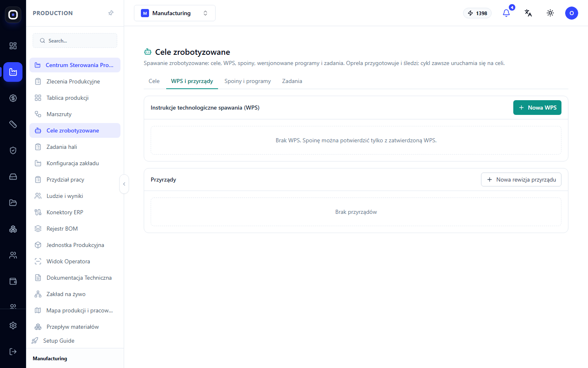Open Zakład na żywo item

(x=75, y=294)
